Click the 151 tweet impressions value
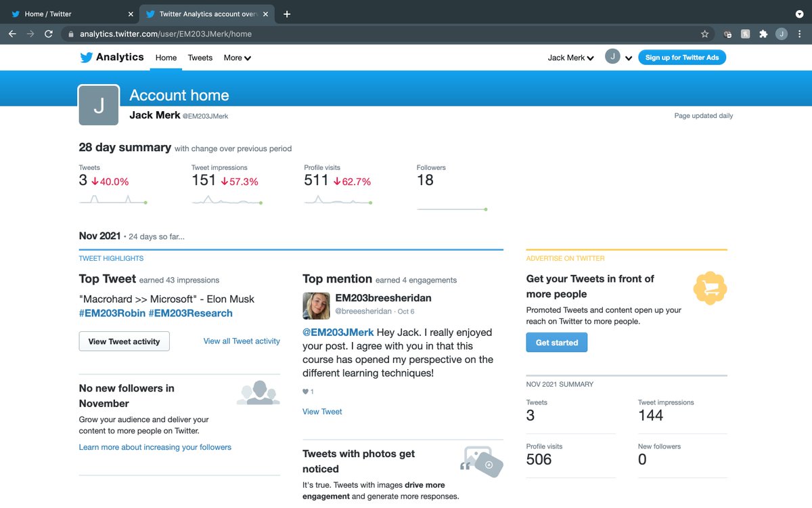Viewport: 812px width, 508px height. tap(204, 181)
